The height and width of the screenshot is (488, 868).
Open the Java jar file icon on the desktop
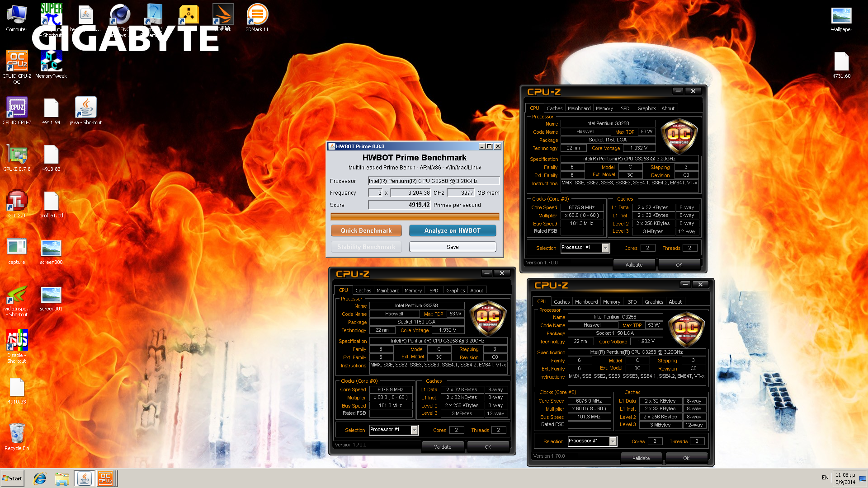[x=85, y=18]
